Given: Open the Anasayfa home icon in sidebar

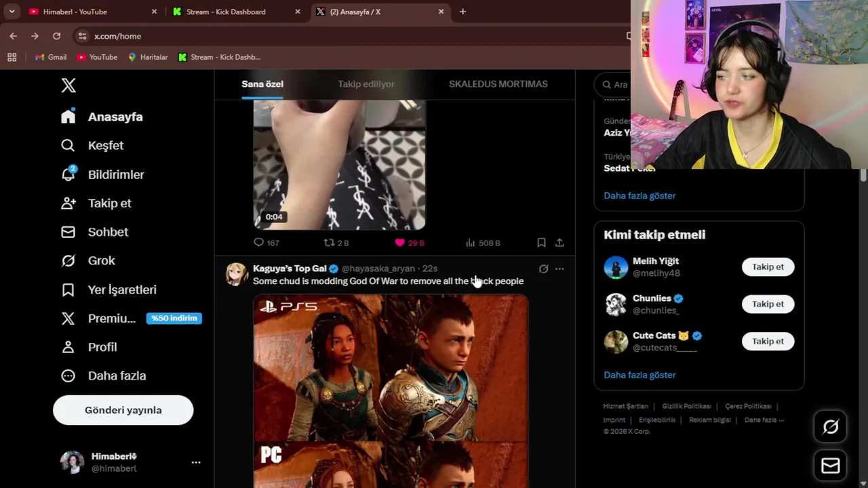Looking at the screenshot, I should pos(68,117).
